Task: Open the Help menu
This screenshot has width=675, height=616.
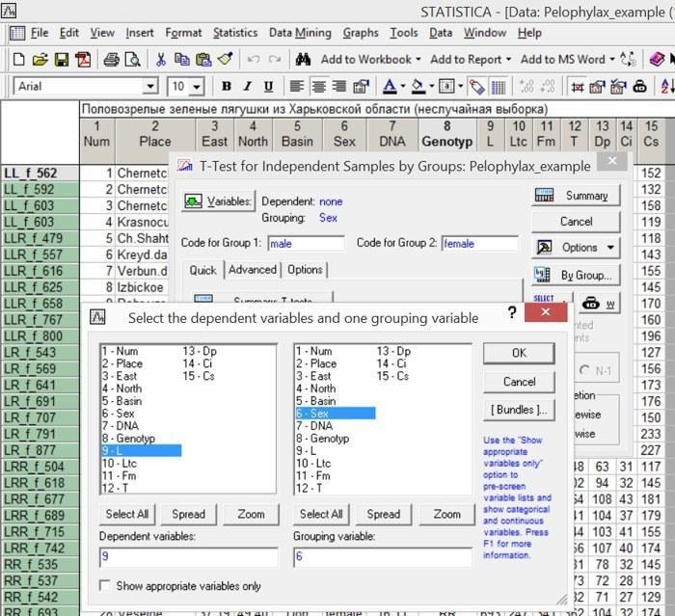Action: (x=529, y=33)
